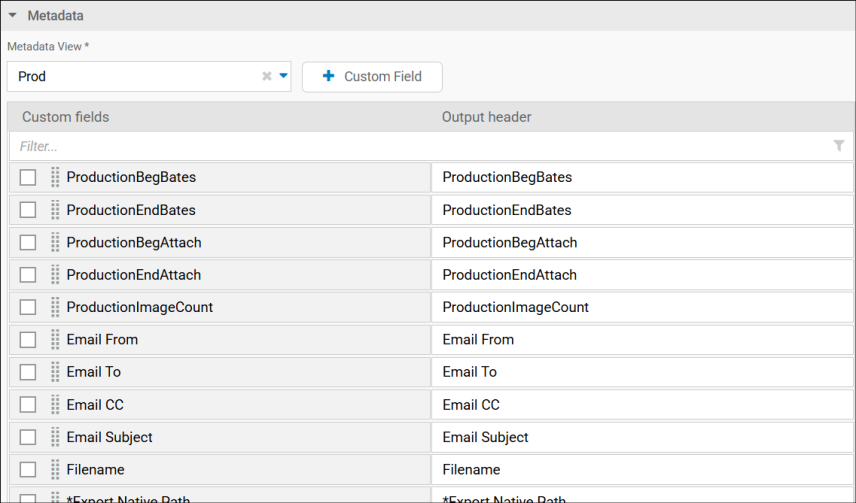This screenshot has height=503, width=856.
Task: Check the ProductionImageCount checkbox
Action: [x=28, y=307]
